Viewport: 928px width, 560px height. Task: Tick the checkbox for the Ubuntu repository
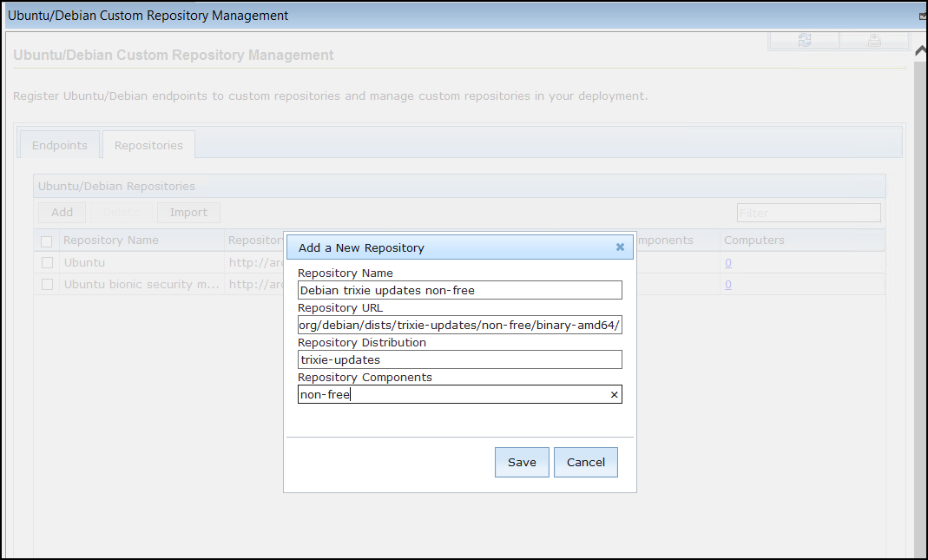[48, 262]
